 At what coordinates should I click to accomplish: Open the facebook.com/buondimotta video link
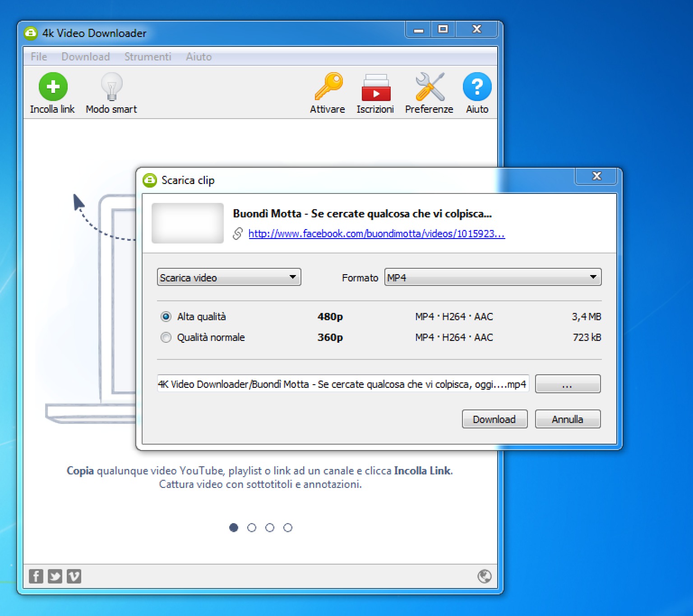tap(376, 234)
